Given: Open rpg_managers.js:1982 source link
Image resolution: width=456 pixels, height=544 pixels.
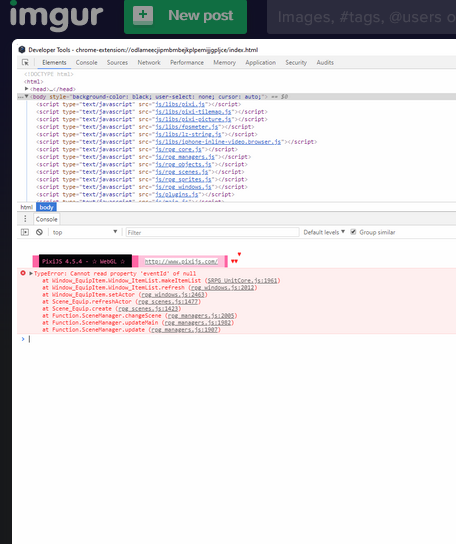Looking at the screenshot, I should pyautogui.click(x=197, y=322).
